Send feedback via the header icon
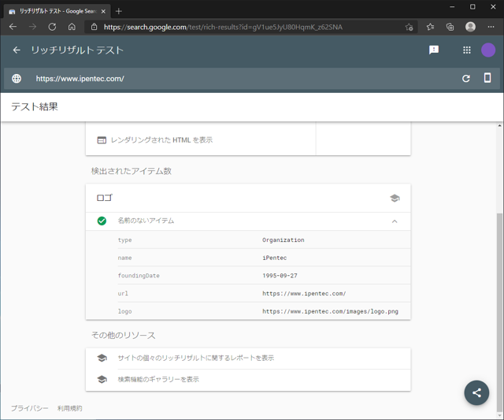 click(434, 50)
